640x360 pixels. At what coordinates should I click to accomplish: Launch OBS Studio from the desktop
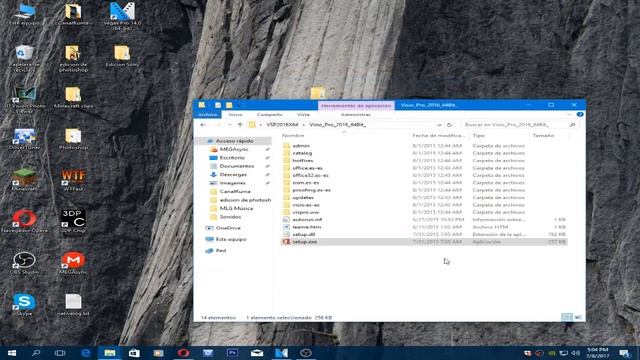(x=24, y=263)
